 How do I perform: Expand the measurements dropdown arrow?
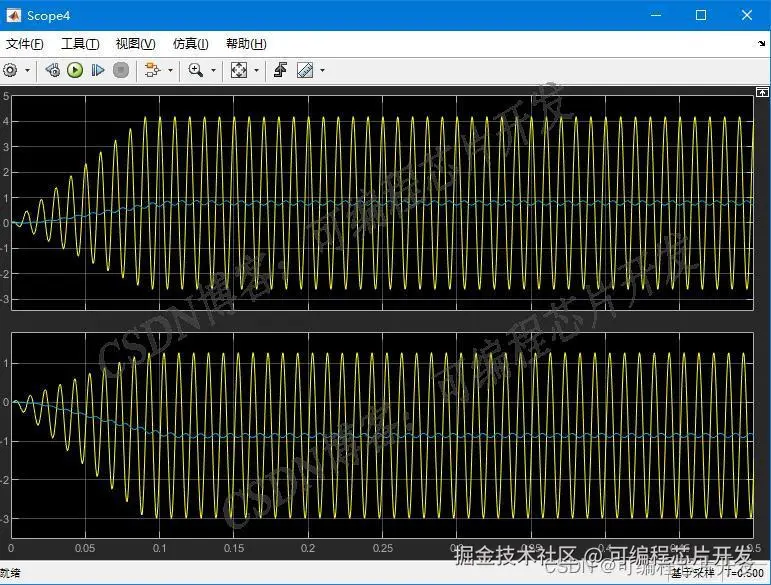click(323, 70)
